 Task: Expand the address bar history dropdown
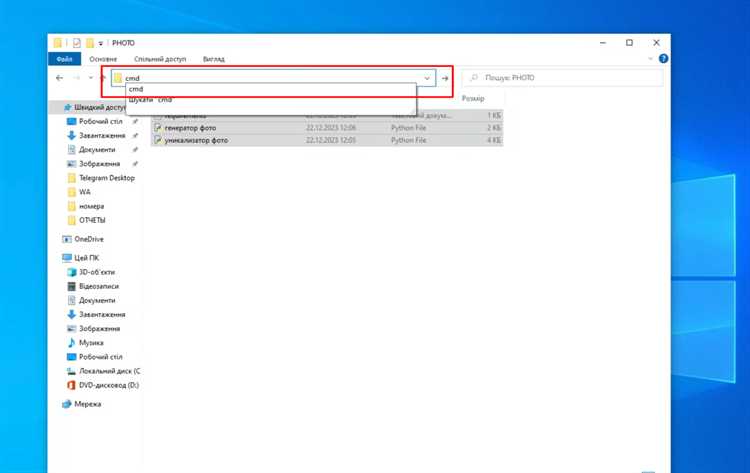427,78
